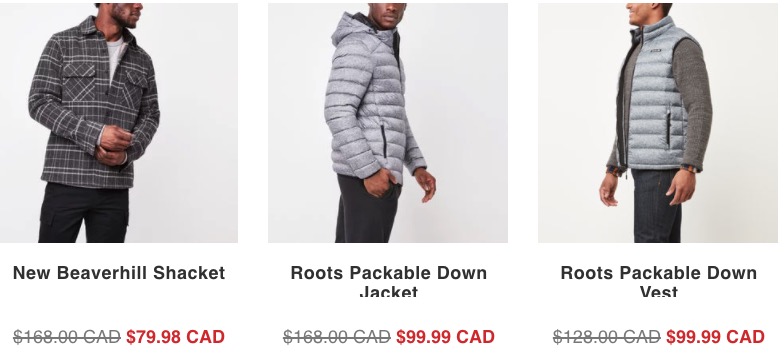Screen dimensions: 784x362
Task: Click the black cargo pants under the shacket
Action: tap(84, 213)
